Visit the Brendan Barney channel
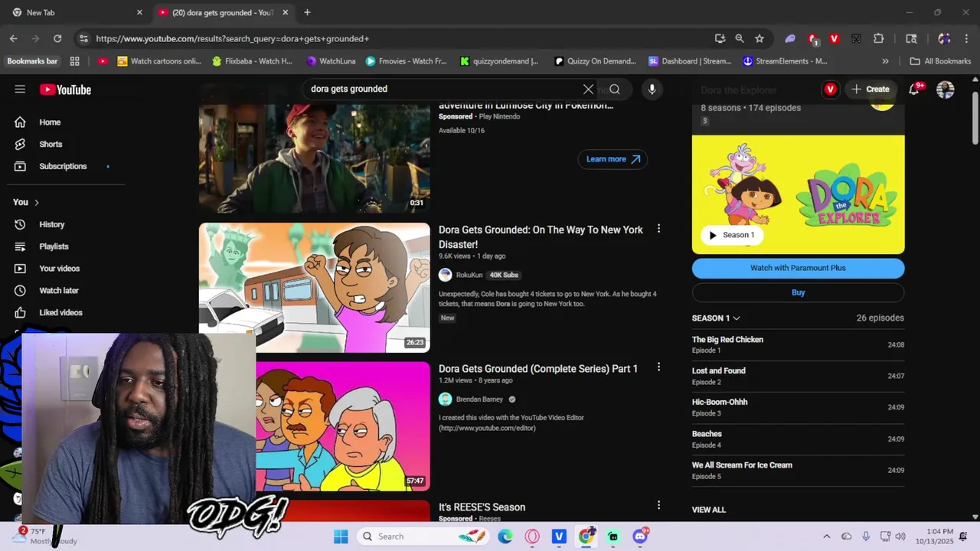Viewport: 980px width, 551px height. tap(479, 399)
